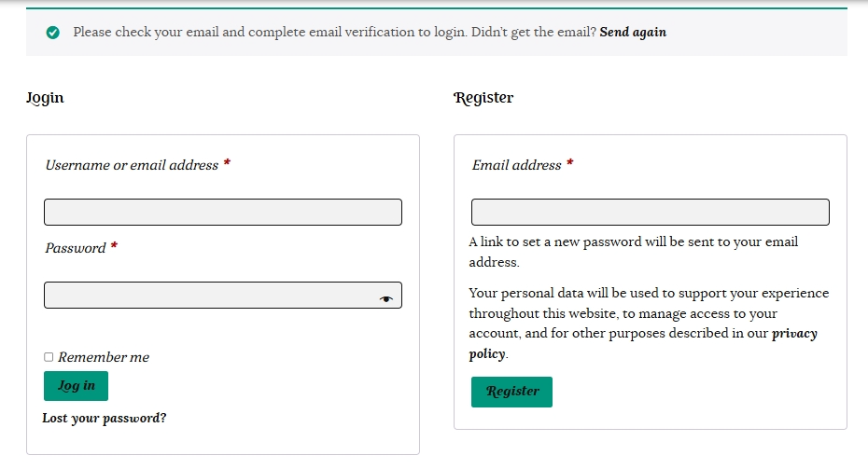Viewport: 868px width, 469px height.
Task: Click the Register form 'Email address' label
Action: pos(517,165)
